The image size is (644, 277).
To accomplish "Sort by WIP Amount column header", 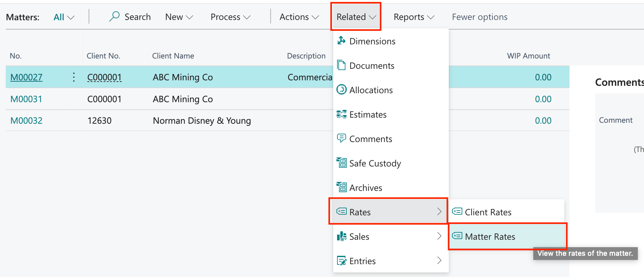I will coord(528,56).
